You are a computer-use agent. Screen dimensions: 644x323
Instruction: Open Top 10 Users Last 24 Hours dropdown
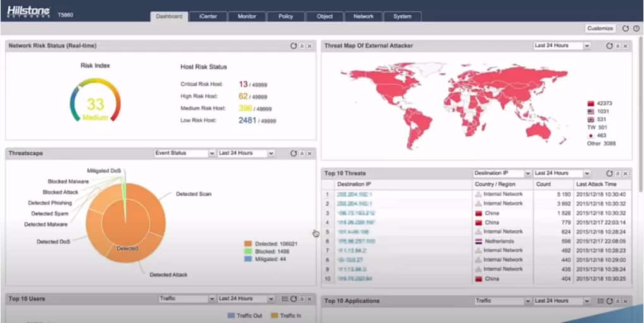tap(246, 299)
